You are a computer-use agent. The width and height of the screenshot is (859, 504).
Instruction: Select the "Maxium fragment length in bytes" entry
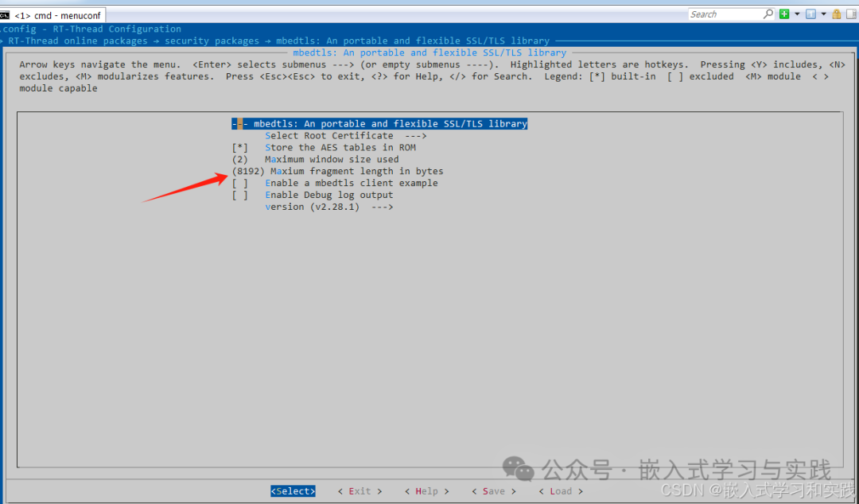[x=356, y=171]
